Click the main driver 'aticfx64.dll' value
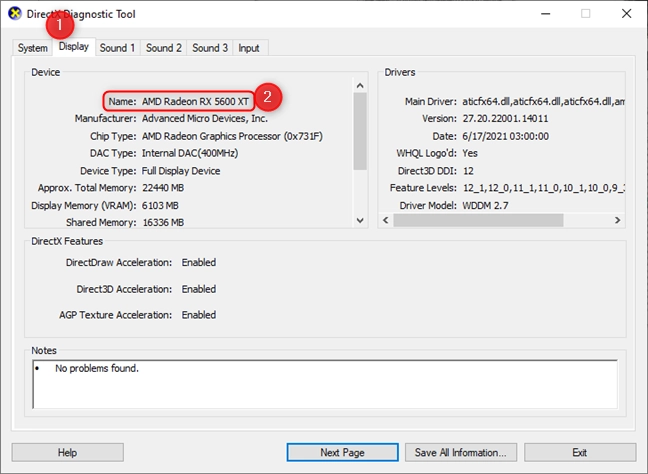Screen dimensions: 648x474 543,101
